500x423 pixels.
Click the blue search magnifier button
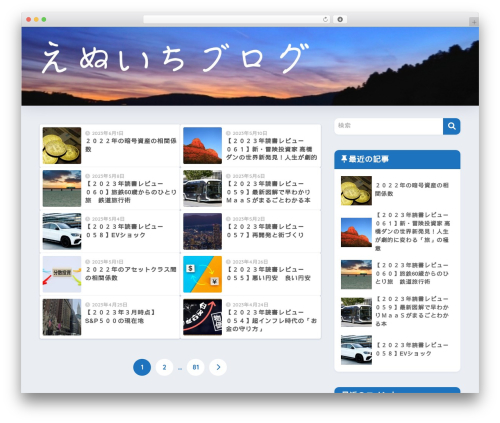point(451,126)
